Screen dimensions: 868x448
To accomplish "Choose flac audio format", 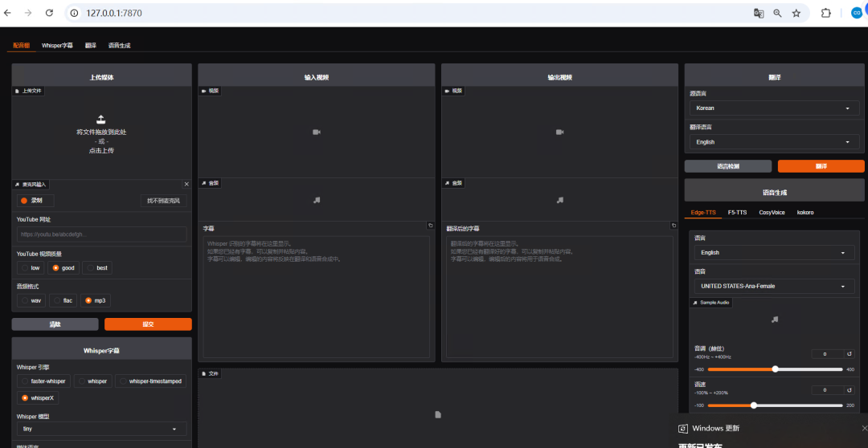I will 63,300.
